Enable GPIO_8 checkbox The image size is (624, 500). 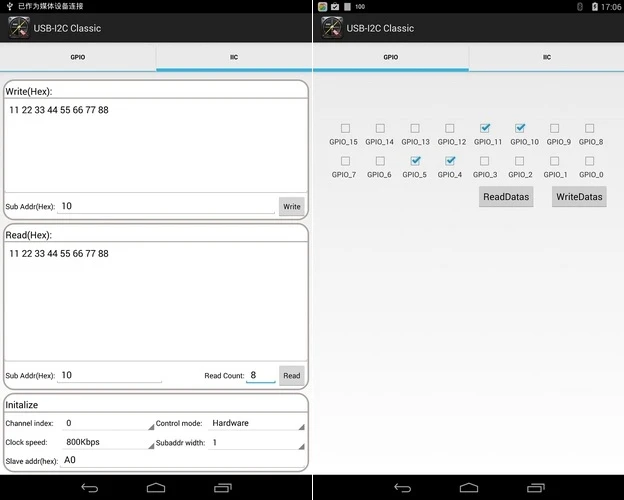[x=589, y=128]
